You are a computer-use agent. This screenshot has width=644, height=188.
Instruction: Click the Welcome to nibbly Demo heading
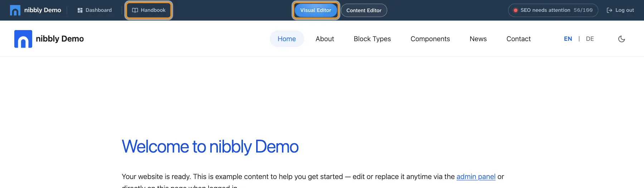point(210,146)
